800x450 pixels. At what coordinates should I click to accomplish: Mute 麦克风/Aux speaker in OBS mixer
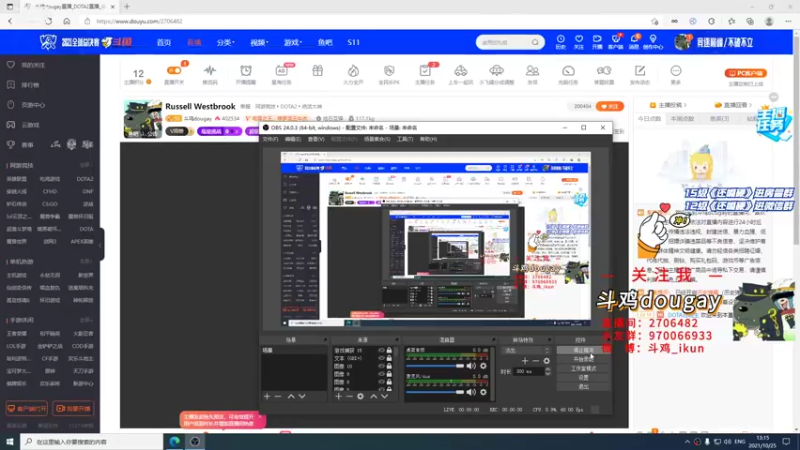pyautogui.click(x=471, y=392)
